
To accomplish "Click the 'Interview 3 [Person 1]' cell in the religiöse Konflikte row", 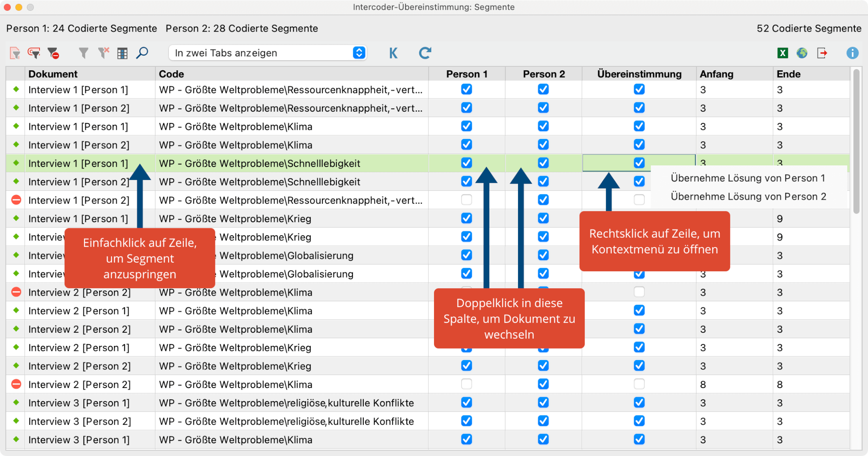I will pos(90,403).
